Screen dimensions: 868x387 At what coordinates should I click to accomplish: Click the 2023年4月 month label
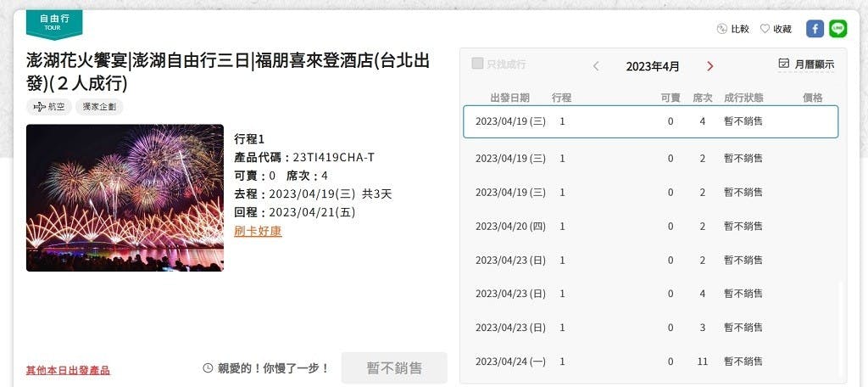(653, 66)
